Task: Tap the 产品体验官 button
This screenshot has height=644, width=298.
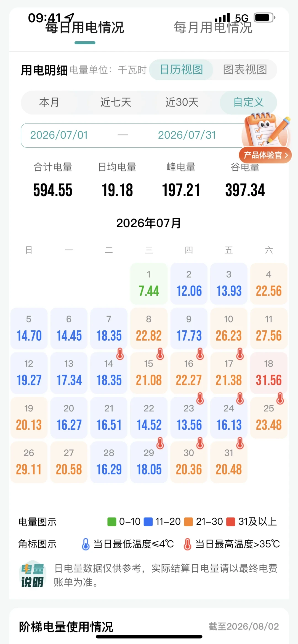Action: 265,155
